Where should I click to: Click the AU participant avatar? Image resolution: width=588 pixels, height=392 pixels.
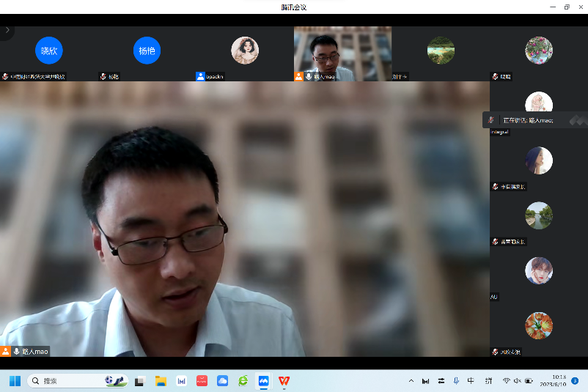(x=539, y=270)
